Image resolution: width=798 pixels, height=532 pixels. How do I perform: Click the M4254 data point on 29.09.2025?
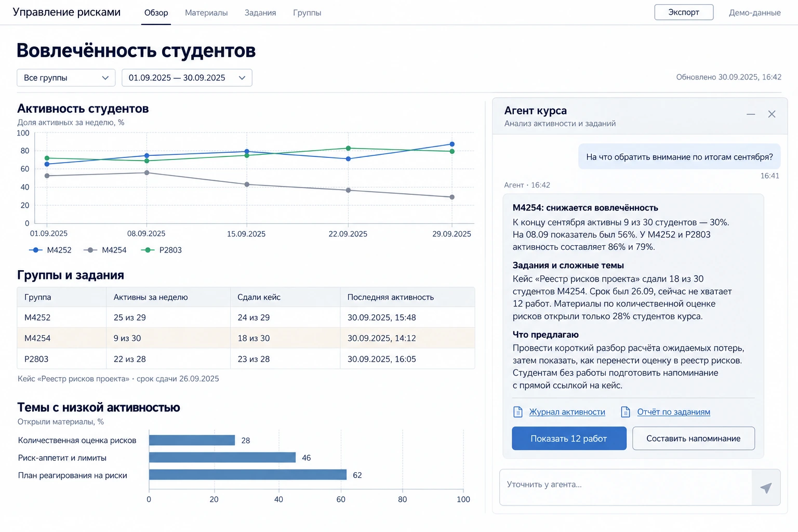(x=452, y=197)
